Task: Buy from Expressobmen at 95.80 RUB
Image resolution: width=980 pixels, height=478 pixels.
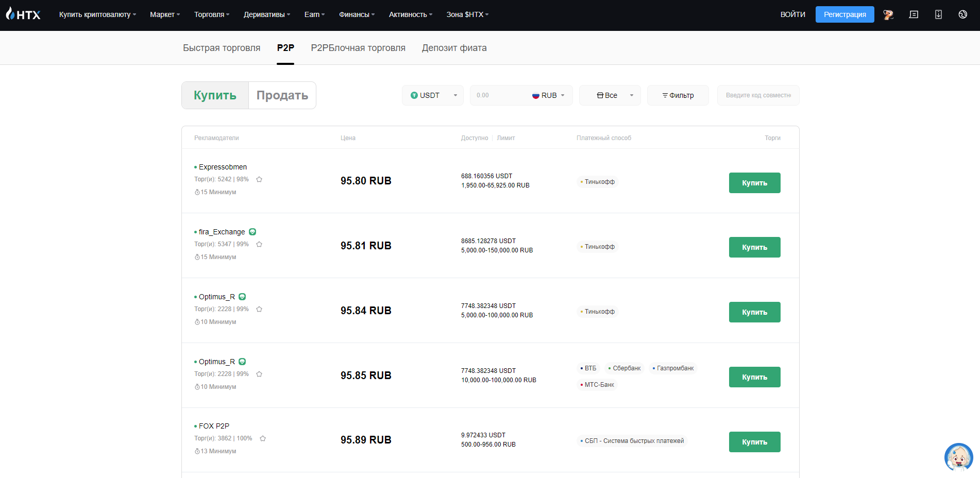Action: (754, 183)
